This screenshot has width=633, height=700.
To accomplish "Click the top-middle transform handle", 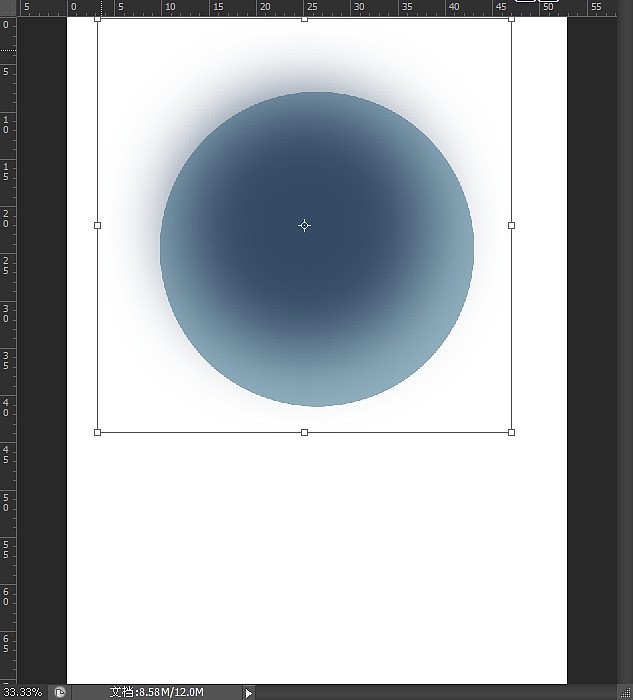I will (x=304, y=19).
